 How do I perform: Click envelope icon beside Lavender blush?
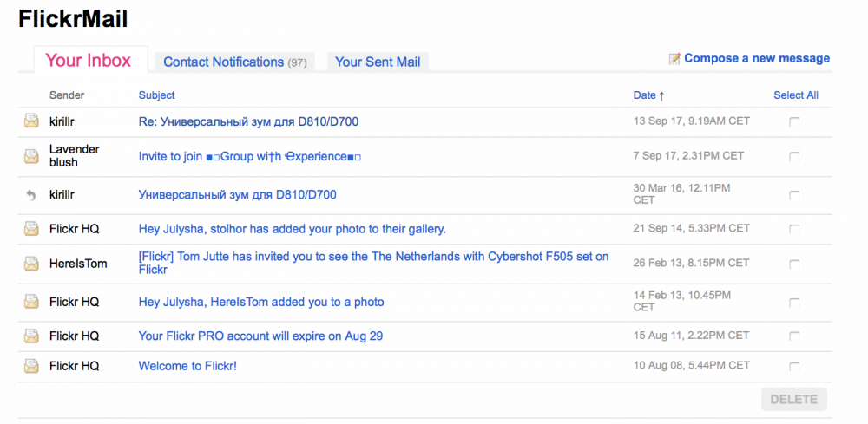pos(31,156)
